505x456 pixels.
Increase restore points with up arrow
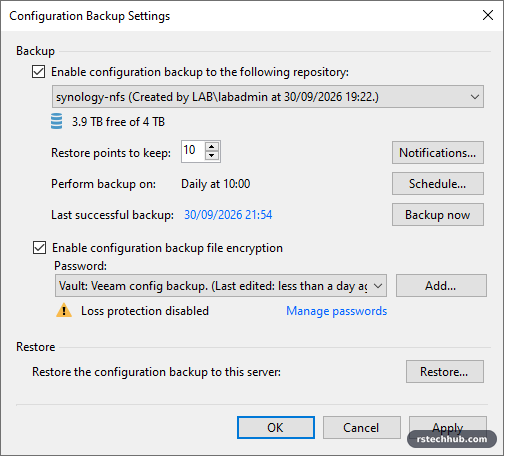212,147
